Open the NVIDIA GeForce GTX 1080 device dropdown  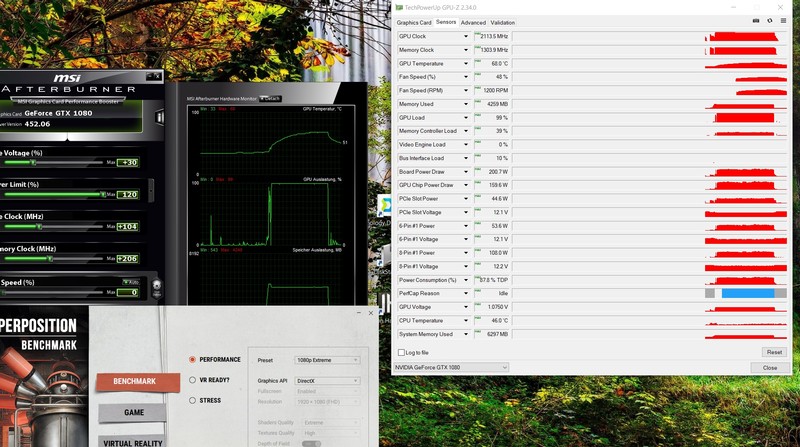tap(451, 367)
